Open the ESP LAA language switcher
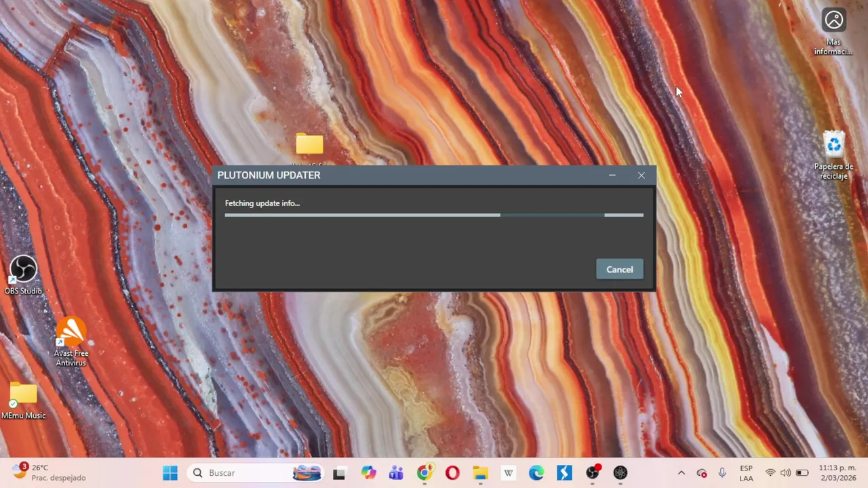This screenshot has width=868, height=488. pos(746,473)
